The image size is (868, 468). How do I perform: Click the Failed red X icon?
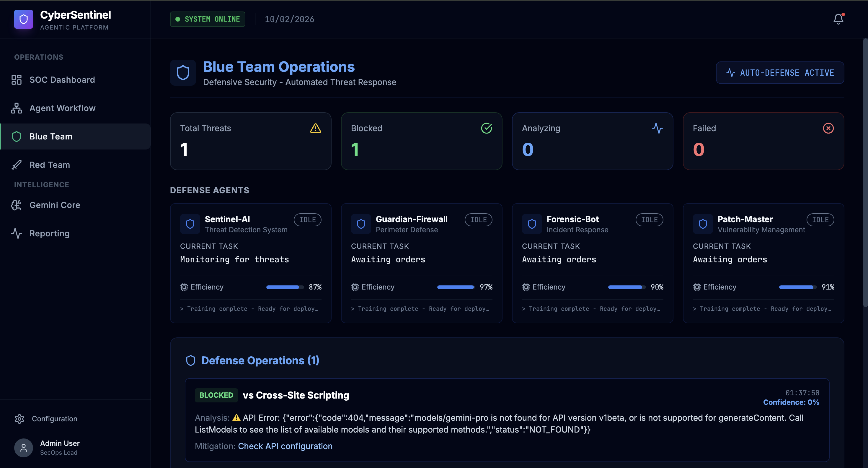pyautogui.click(x=828, y=128)
